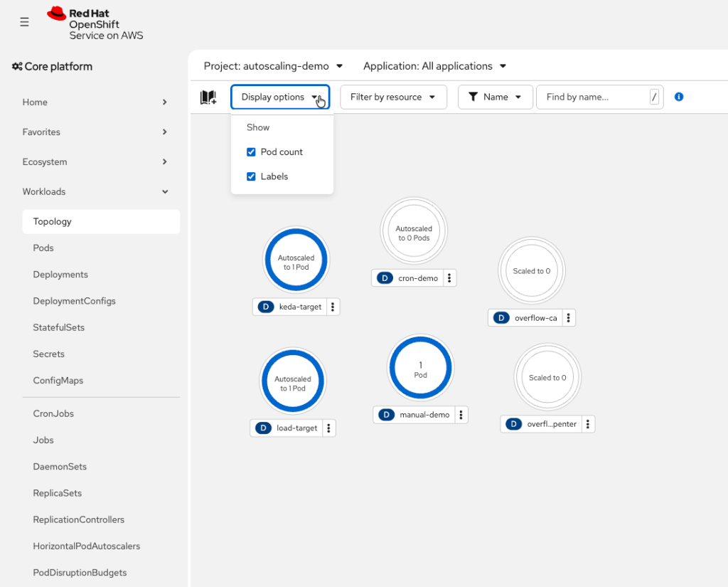Screen dimensions: 728x587
Task: Open kebab menu for cron-demo
Action: [x=449, y=278]
